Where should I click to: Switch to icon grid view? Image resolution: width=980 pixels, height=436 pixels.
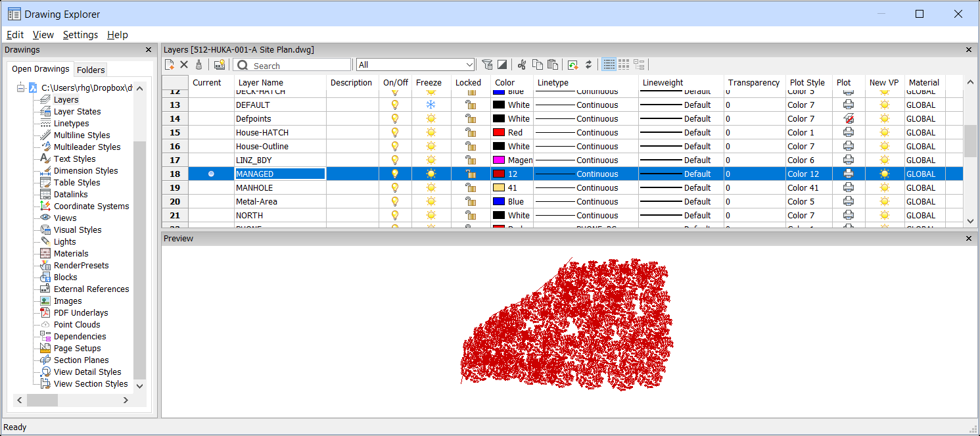[x=624, y=64]
